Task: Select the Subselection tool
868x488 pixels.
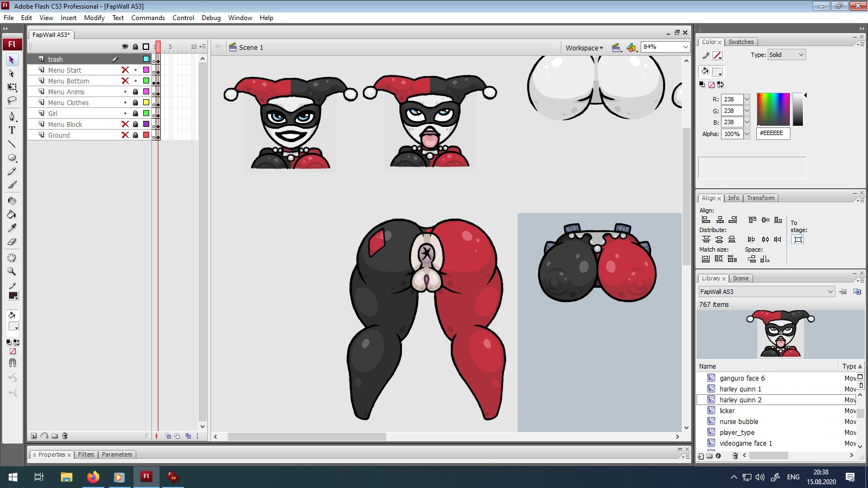Action: click(12, 73)
